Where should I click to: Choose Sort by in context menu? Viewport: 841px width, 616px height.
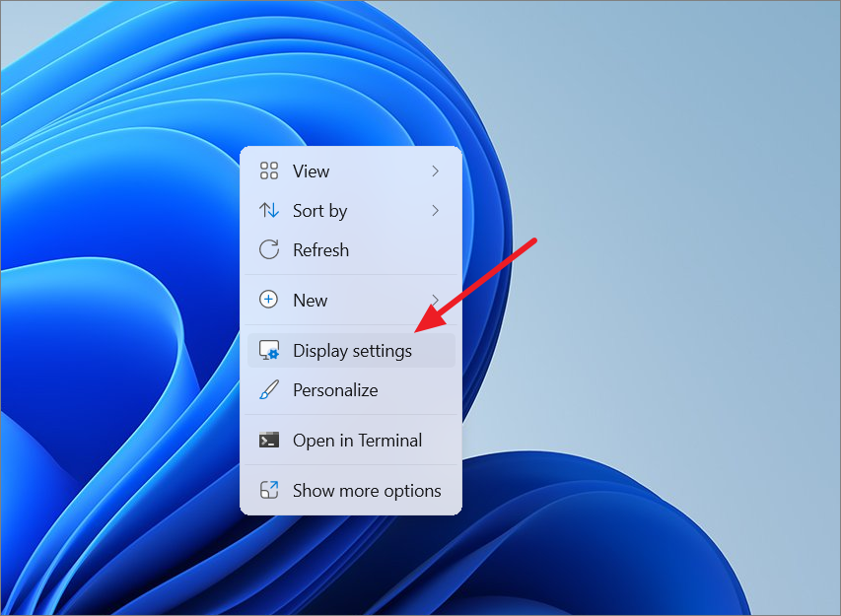[351, 210]
